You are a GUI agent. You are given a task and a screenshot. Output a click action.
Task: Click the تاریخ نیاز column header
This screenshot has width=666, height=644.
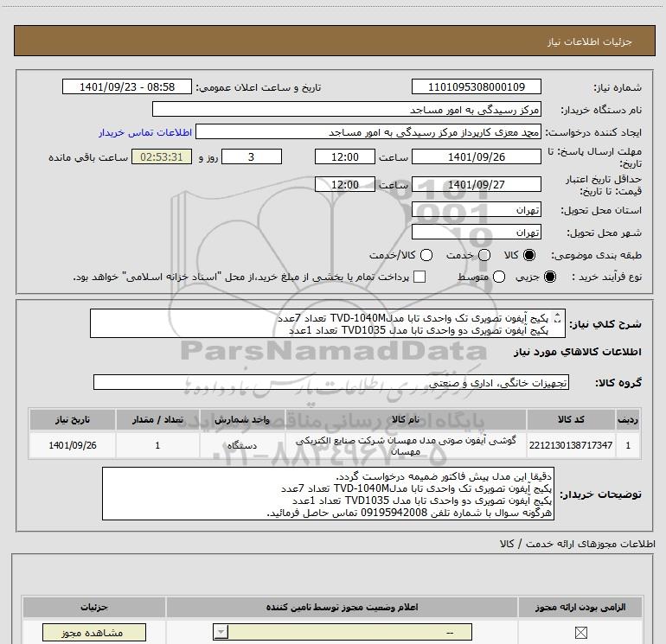[x=73, y=420]
